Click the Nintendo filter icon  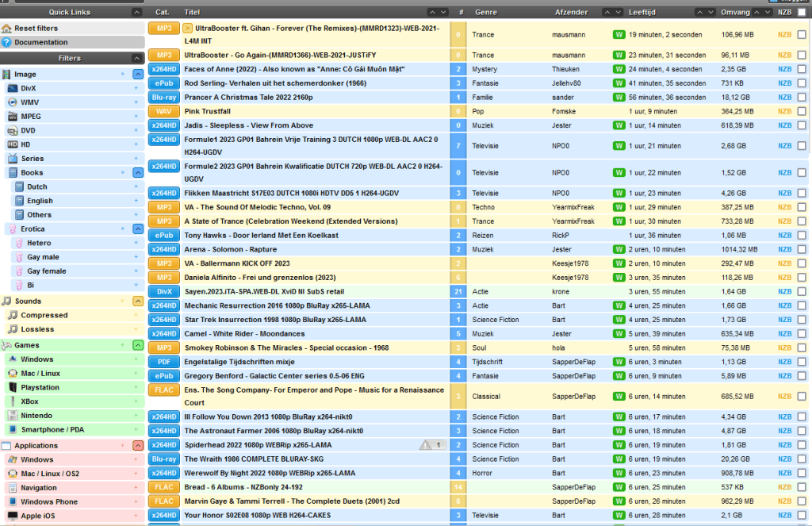click(13, 416)
